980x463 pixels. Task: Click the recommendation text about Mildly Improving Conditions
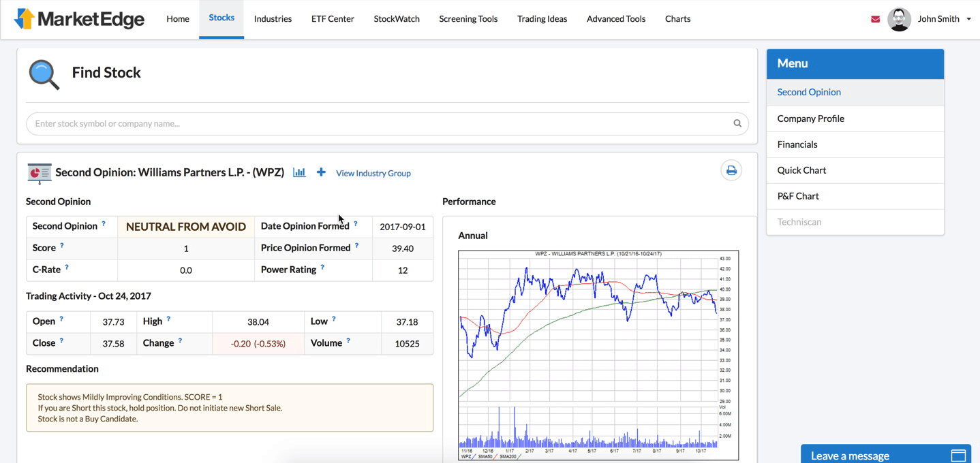pyautogui.click(x=130, y=397)
